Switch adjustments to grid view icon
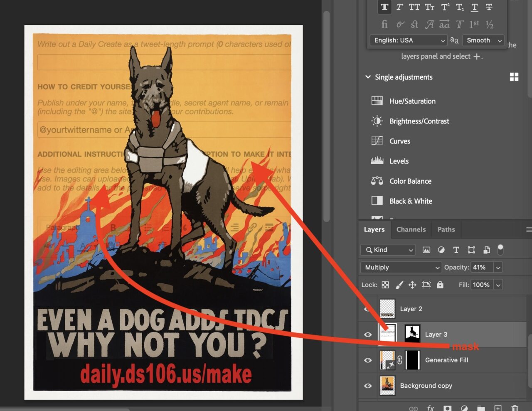Image resolution: width=532 pixels, height=411 pixels. click(x=514, y=77)
